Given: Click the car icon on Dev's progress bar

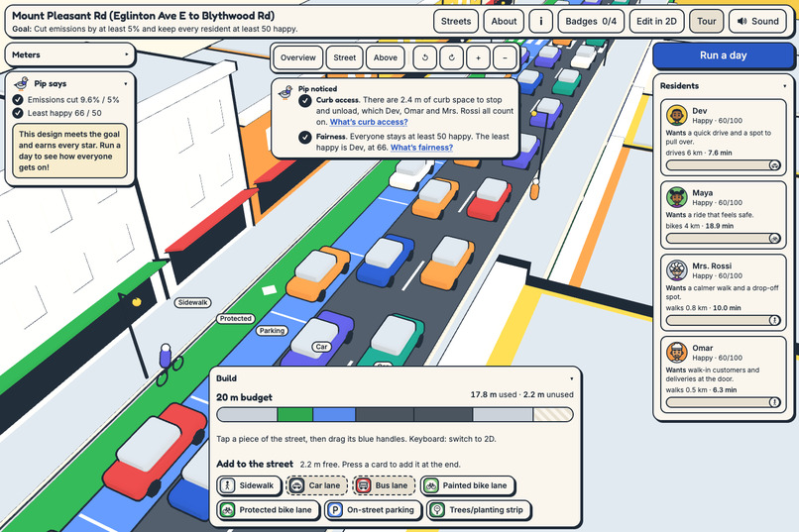Looking at the screenshot, I should 774,165.
